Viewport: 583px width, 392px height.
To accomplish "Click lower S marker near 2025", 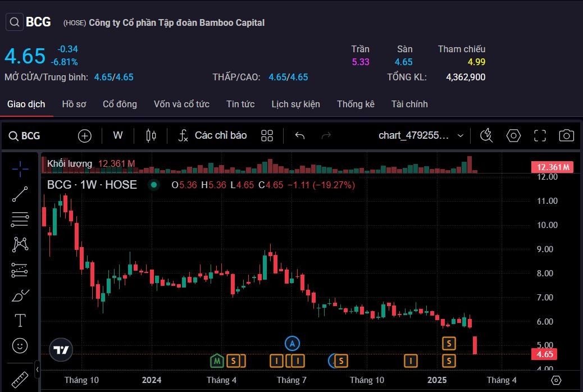I will pyautogui.click(x=449, y=361).
